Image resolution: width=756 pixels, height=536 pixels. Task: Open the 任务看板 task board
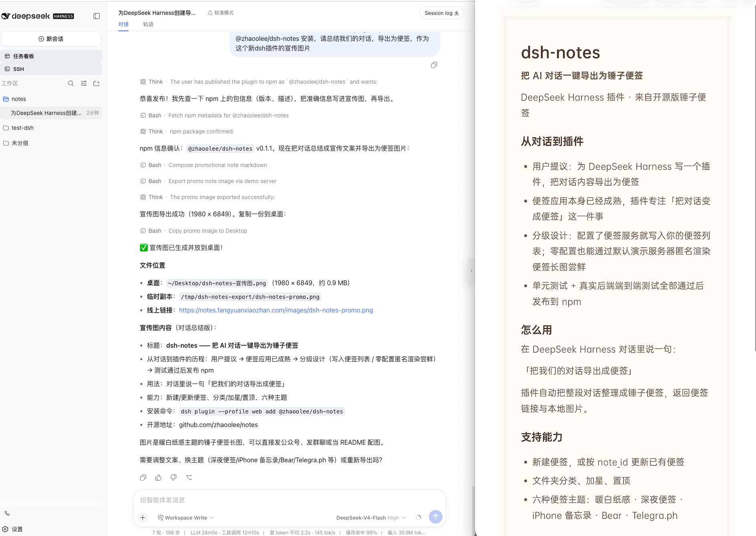(51, 56)
